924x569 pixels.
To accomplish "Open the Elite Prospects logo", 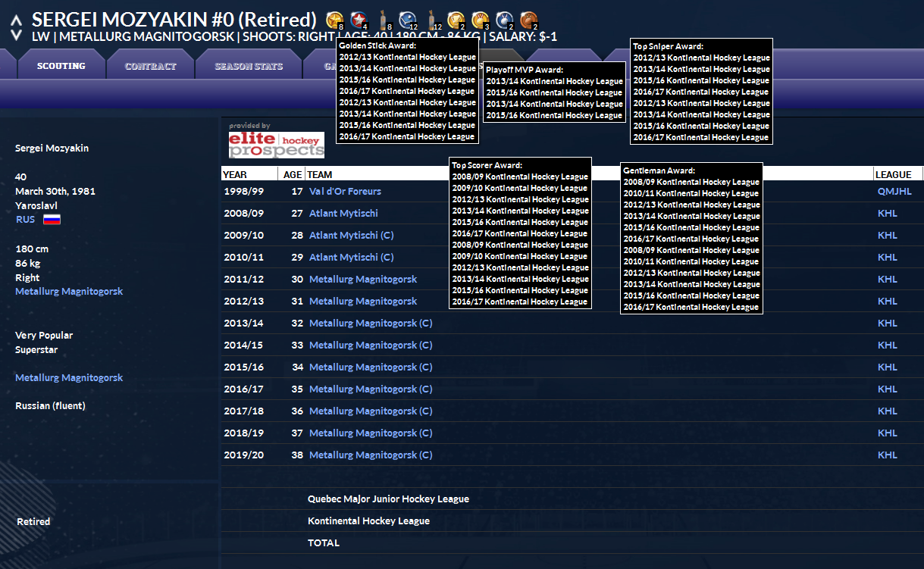I will tap(277, 145).
